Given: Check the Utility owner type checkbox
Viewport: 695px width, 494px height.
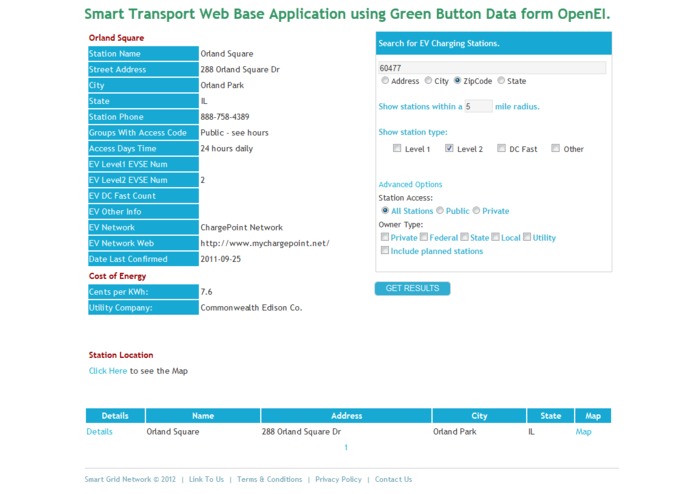Looking at the screenshot, I should [x=527, y=237].
